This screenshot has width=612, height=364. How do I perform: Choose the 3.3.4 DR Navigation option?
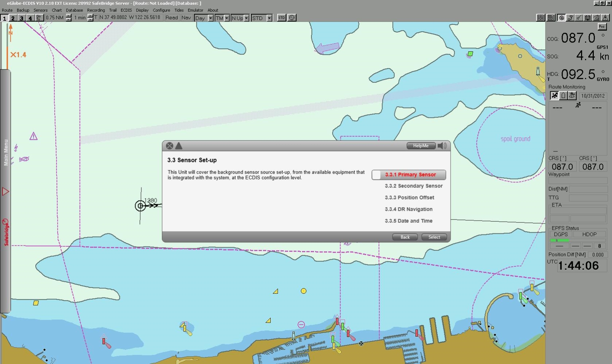tap(408, 209)
